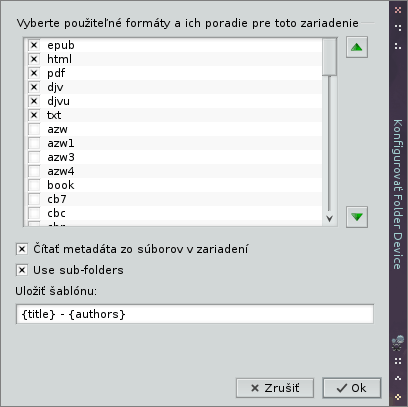Click the skull app icon on the title bar
The width and height of the screenshot is (408, 407).
(398, 343)
